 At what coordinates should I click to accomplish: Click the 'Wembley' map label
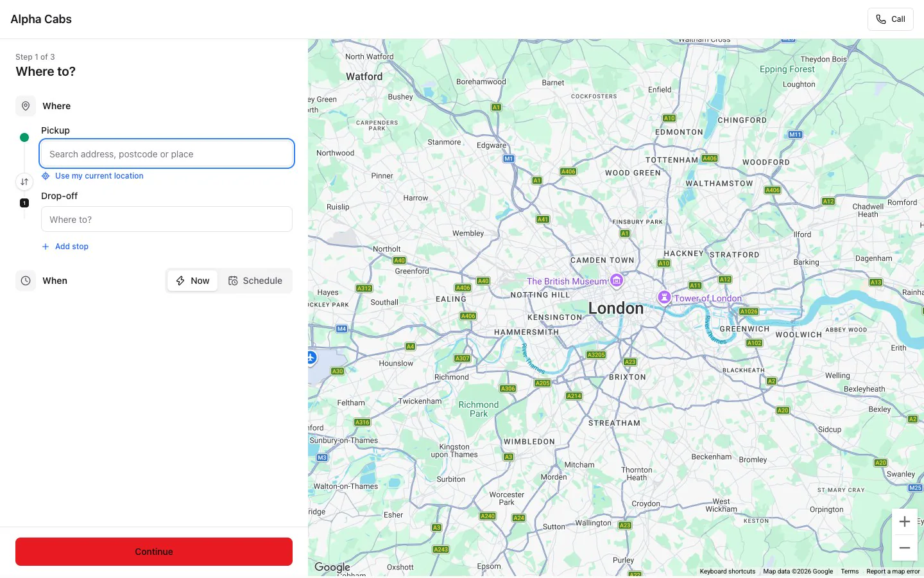(x=468, y=233)
